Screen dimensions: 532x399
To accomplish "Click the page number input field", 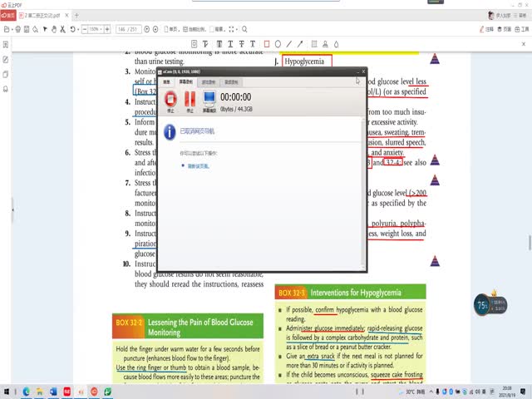I will 126,30.
